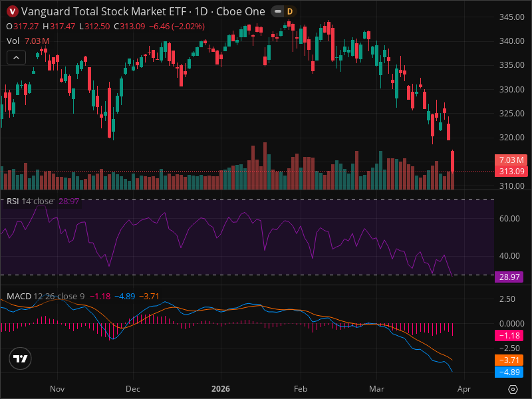Click the 313.09 last price axis label
The width and height of the screenshot is (532, 399).
tap(511, 171)
